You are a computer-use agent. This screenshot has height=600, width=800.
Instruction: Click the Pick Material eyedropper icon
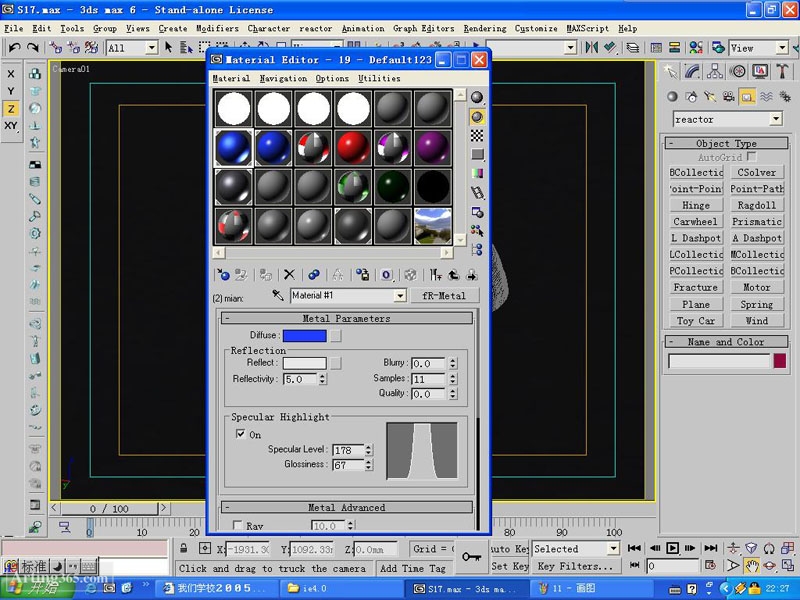click(278, 295)
